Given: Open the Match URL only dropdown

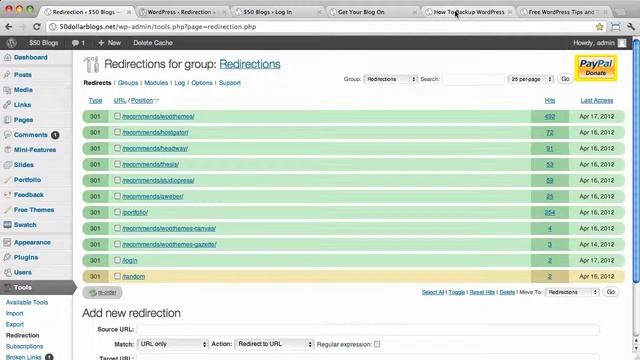Looking at the screenshot, I should pyautogui.click(x=173, y=344).
